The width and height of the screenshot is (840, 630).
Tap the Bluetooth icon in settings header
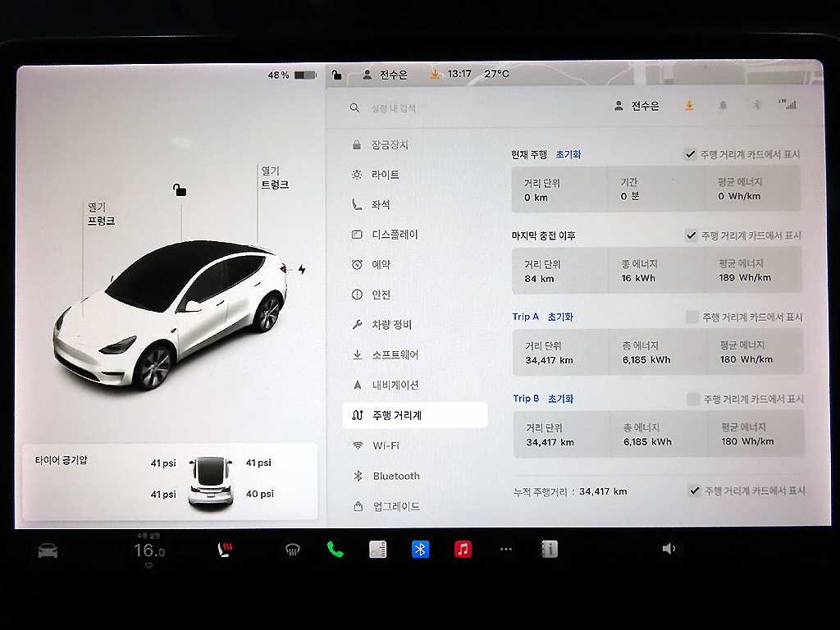click(x=756, y=105)
